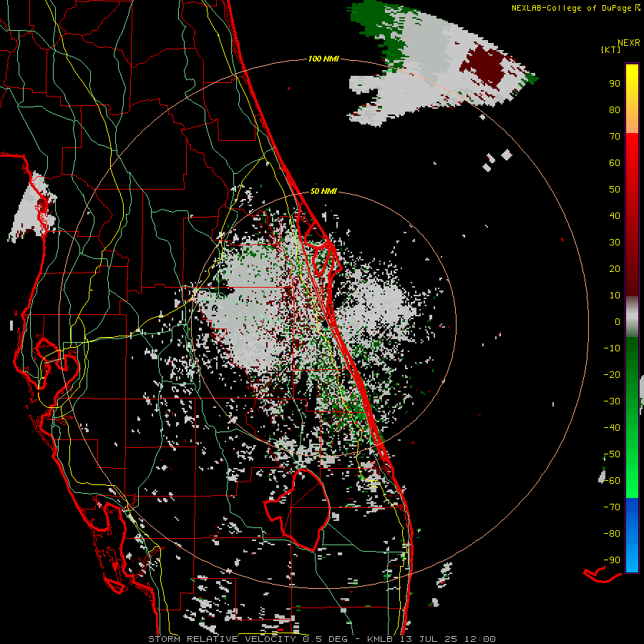Select the -40 knot scale label
The image size is (644, 644).
612,428
